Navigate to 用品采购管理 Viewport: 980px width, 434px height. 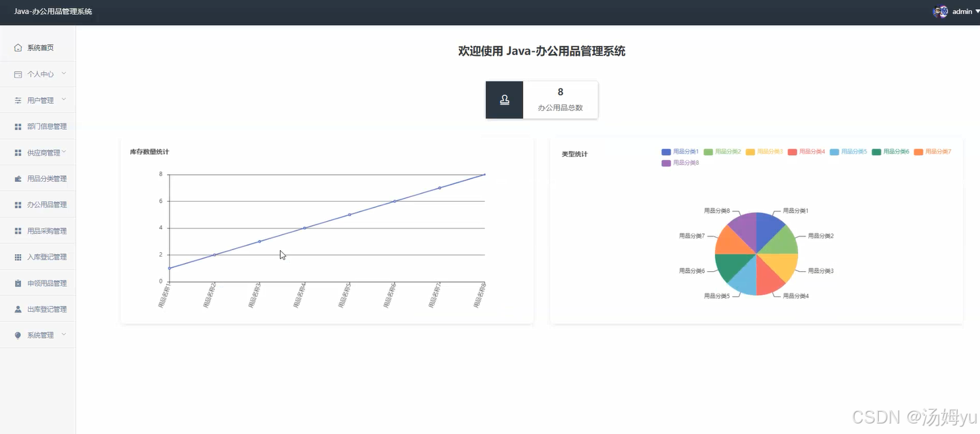point(46,230)
